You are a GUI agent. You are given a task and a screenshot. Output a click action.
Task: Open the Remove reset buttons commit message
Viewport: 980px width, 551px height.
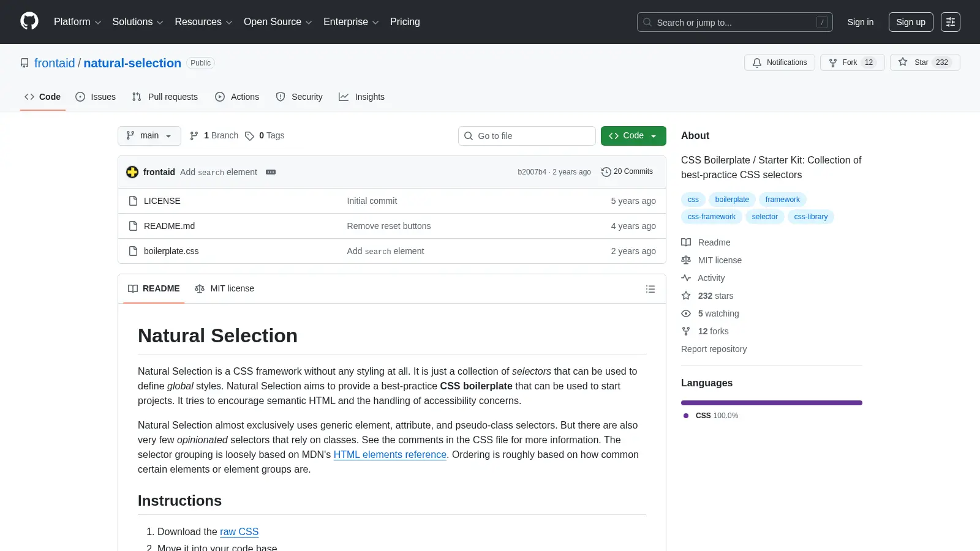pyautogui.click(x=389, y=226)
